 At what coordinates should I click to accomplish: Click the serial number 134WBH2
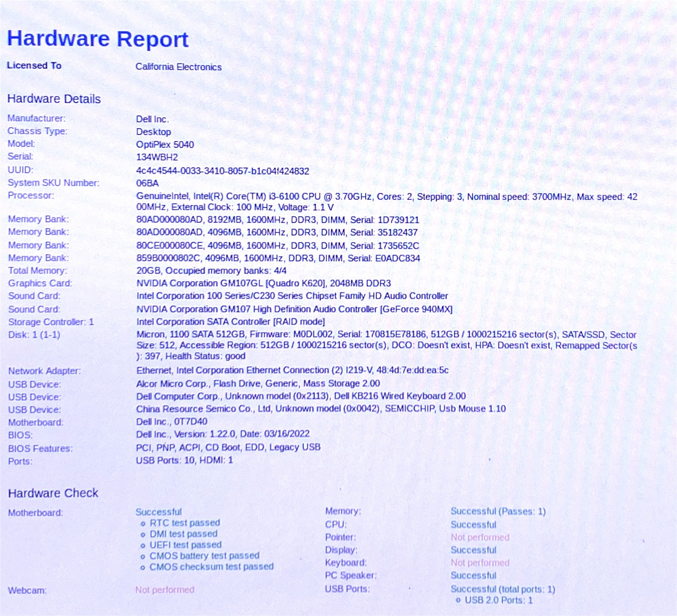(x=157, y=157)
